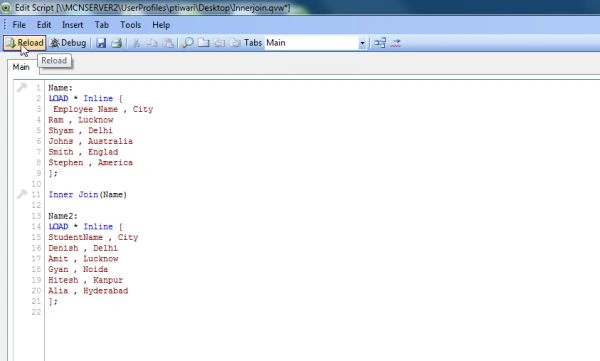Screen dimensions: 600x361
Task: Click the 'Inner Join(Name)' statement
Action: [88, 194]
